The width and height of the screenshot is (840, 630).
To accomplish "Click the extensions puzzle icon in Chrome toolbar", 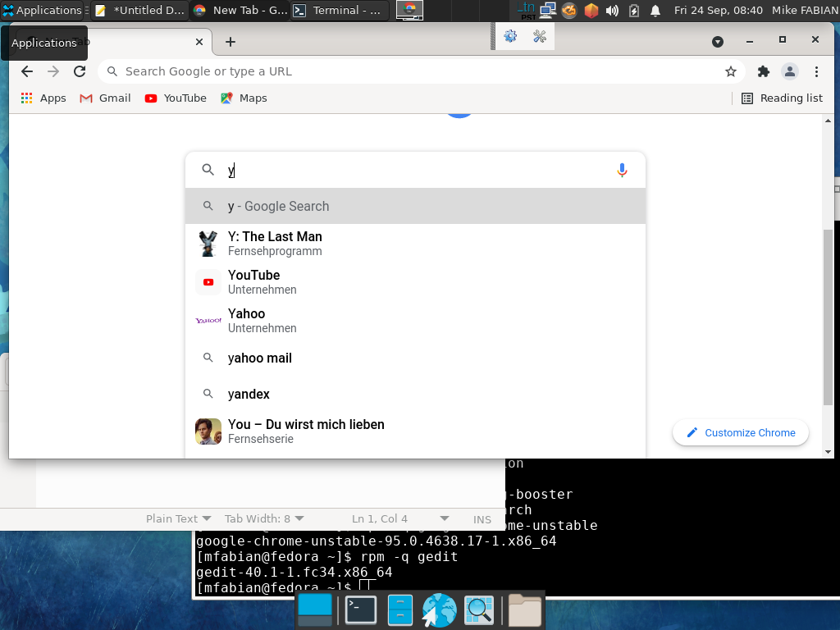I will click(x=763, y=71).
